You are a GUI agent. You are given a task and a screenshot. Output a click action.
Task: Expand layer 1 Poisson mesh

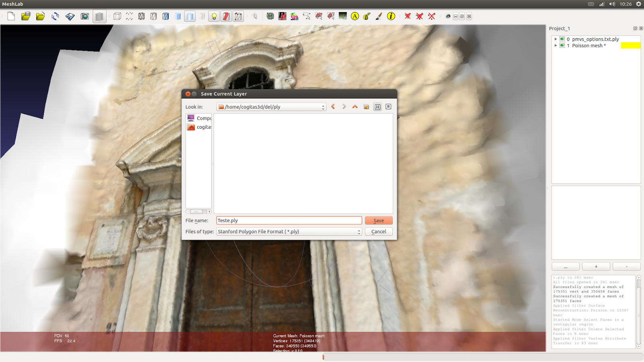pyautogui.click(x=556, y=45)
